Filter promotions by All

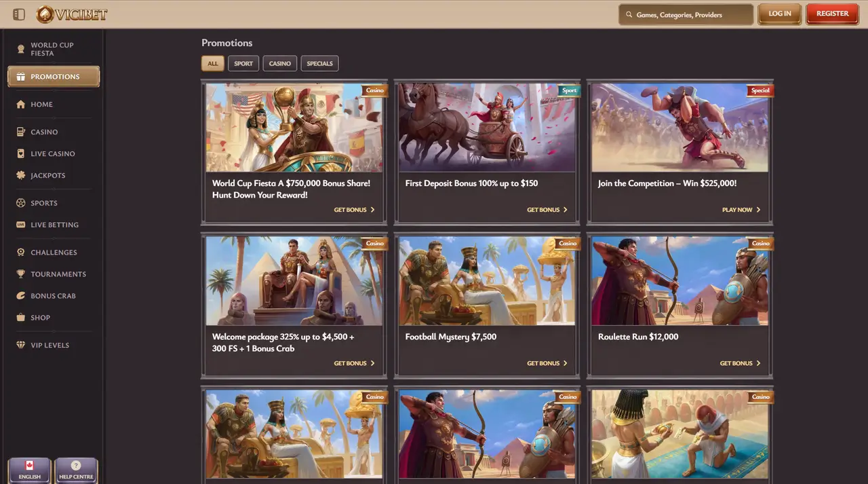tap(213, 64)
